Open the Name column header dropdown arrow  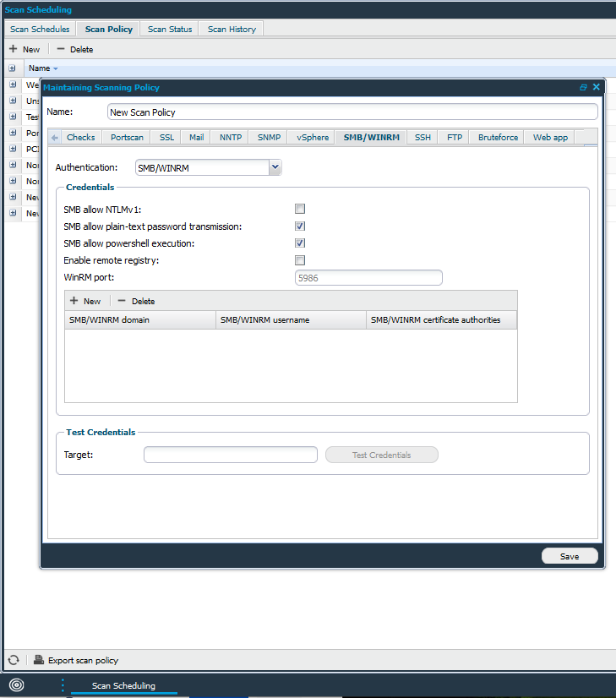coord(56,68)
